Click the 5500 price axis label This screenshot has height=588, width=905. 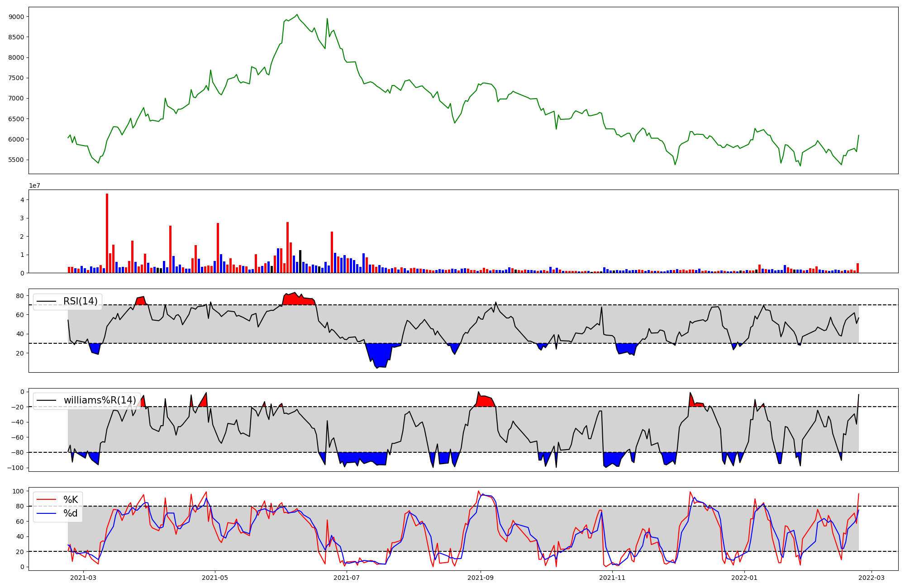[x=16, y=160]
